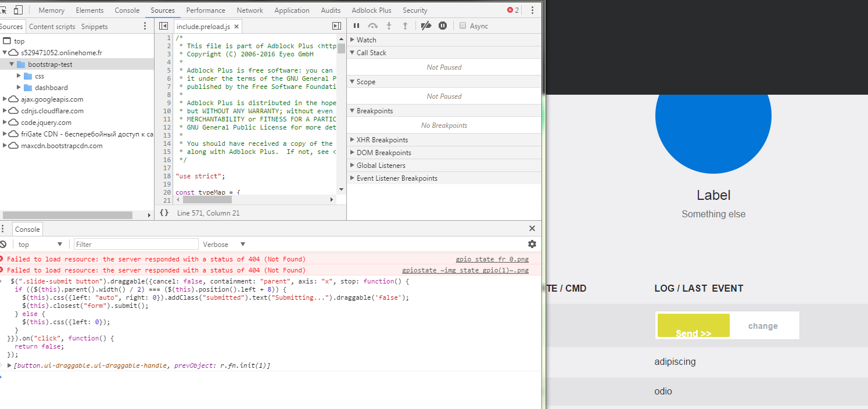Screen dimensions: 868x409
Task: Expand the friGate CDN node
Action: (5, 134)
